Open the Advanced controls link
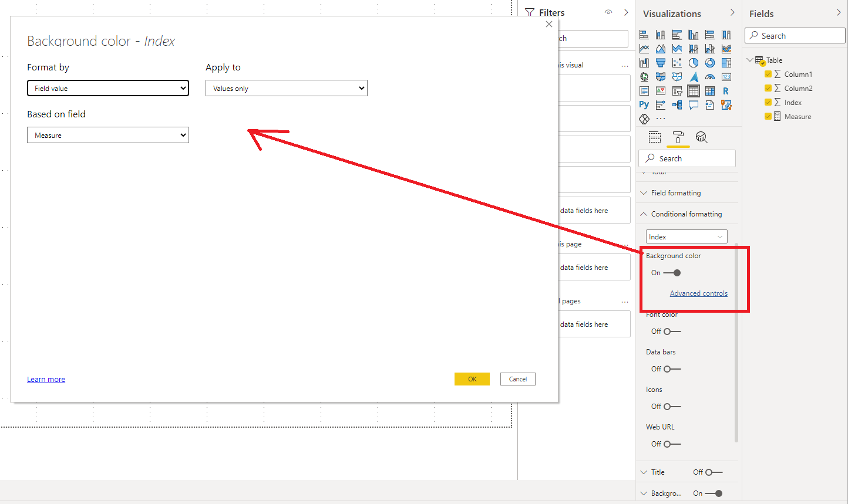This screenshot has width=848, height=504. 699,293
